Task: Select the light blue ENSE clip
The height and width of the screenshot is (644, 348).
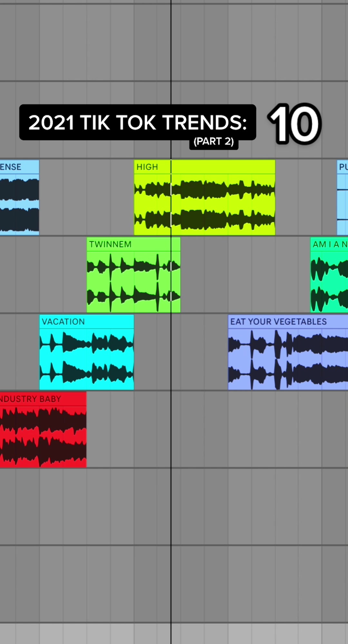Action: coord(19,198)
